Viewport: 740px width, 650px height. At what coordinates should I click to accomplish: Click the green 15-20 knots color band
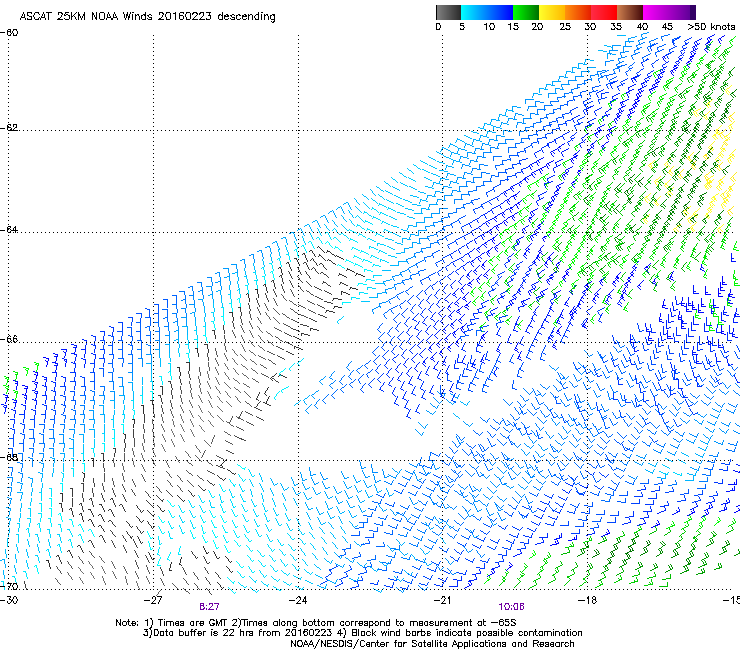[526, 12]
